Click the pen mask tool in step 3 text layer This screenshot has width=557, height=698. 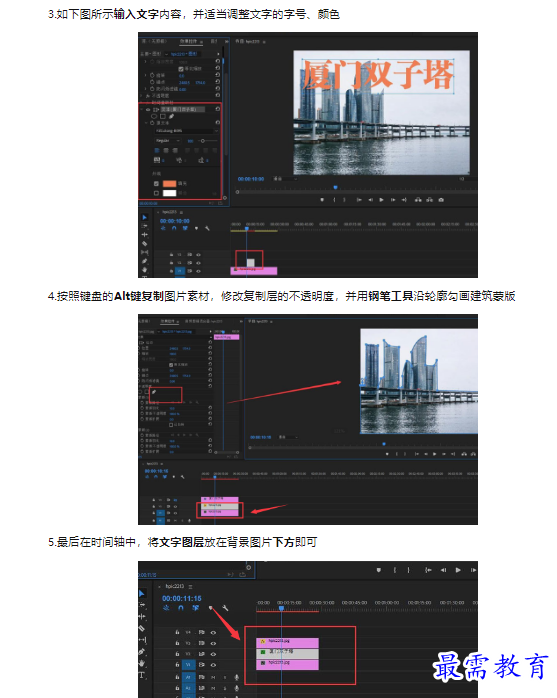click(x=171, y=116)
